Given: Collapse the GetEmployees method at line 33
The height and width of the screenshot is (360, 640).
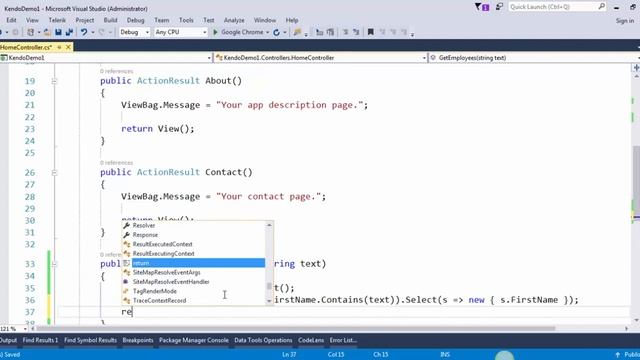Looking at the screenshot, I should (x=54, y=264).
